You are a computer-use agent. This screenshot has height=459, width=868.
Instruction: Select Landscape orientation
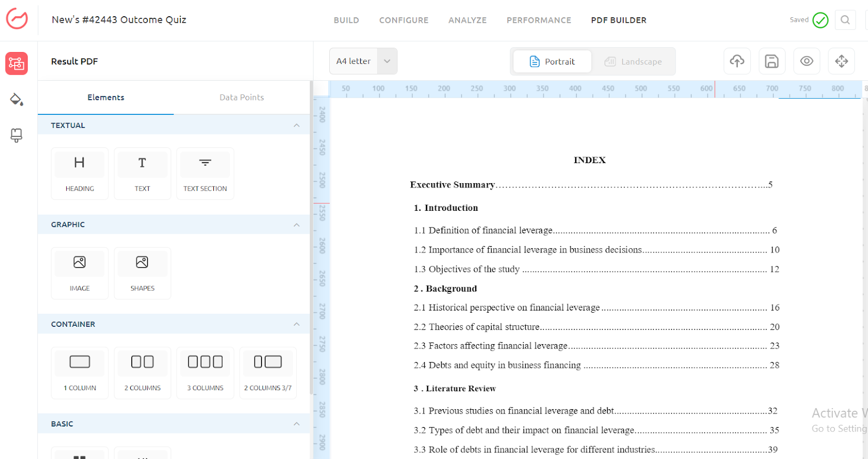(x=633, y=61)
